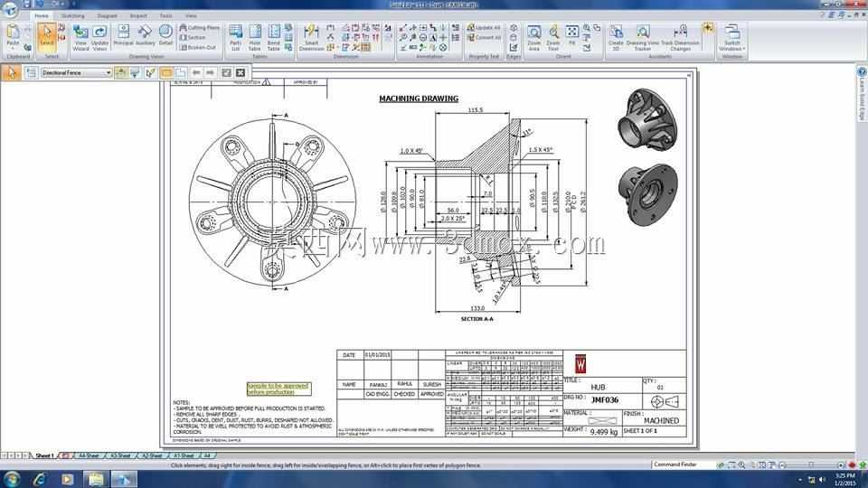This screenshot has width=868, height=488.
Task: Click the HUB title cell
Action: tap(598, 388)
